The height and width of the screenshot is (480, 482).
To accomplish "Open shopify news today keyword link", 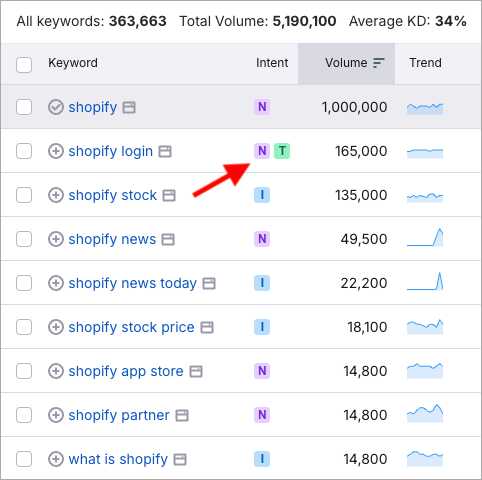I will click(133, 284).
